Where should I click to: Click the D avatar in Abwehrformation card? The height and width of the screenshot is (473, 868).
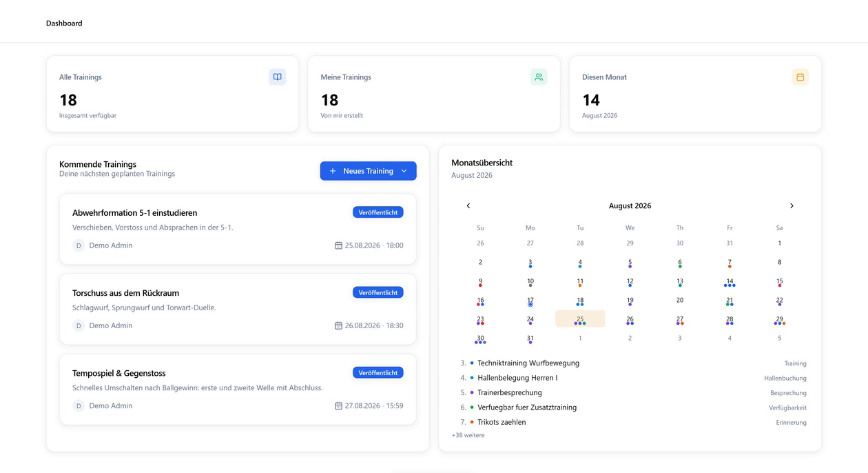tap(79, 245)
